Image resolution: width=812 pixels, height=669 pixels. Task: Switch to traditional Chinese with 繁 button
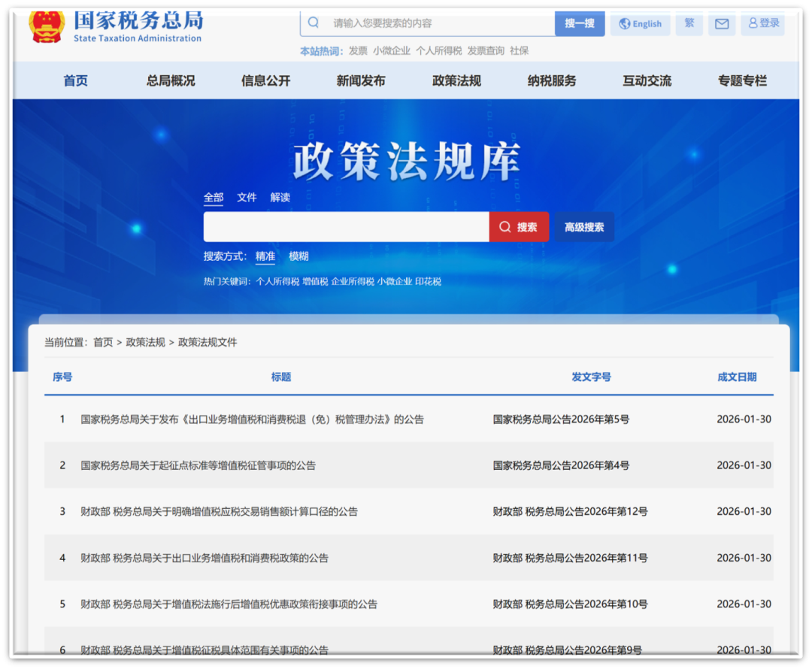point(689,23)
